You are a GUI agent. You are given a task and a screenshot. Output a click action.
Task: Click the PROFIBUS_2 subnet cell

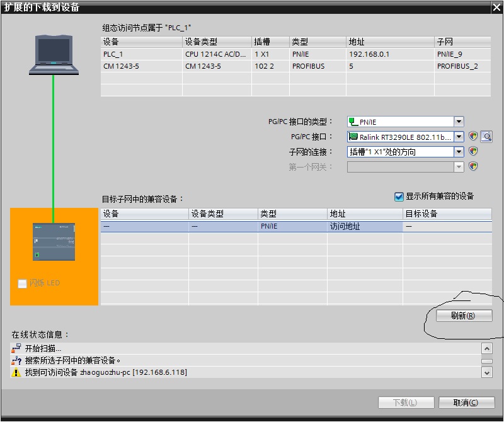click(x=462, y=66)
